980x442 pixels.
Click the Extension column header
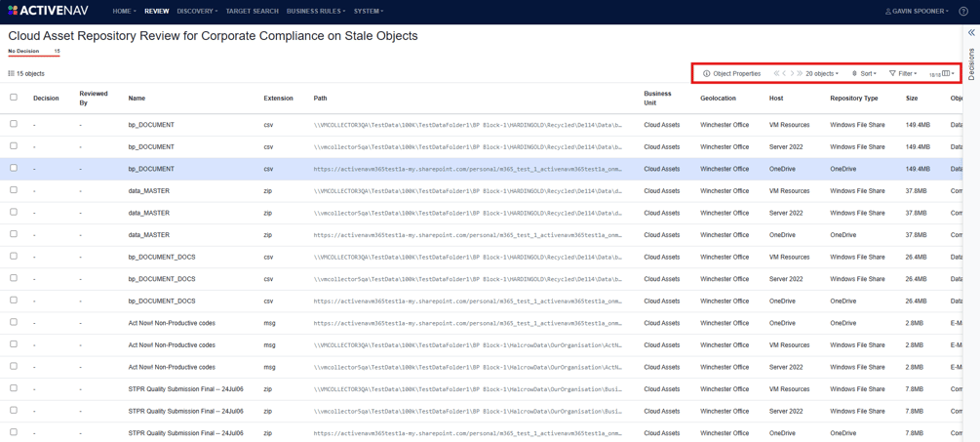(279, 99)
